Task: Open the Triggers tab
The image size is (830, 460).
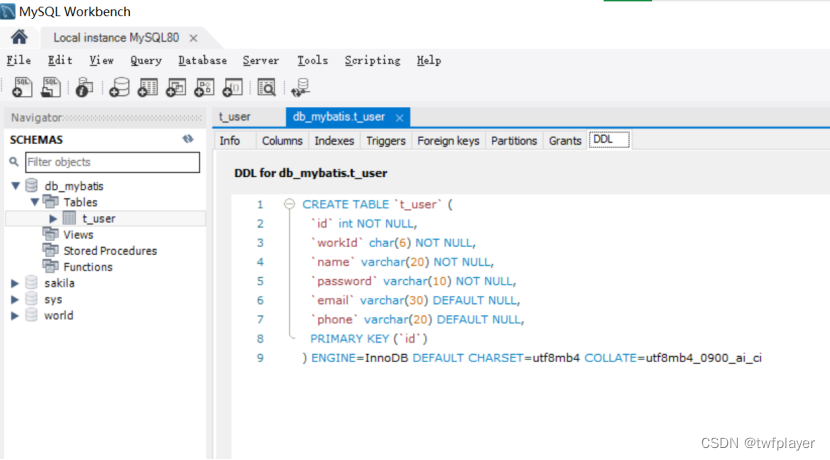Action: [386, 141]
